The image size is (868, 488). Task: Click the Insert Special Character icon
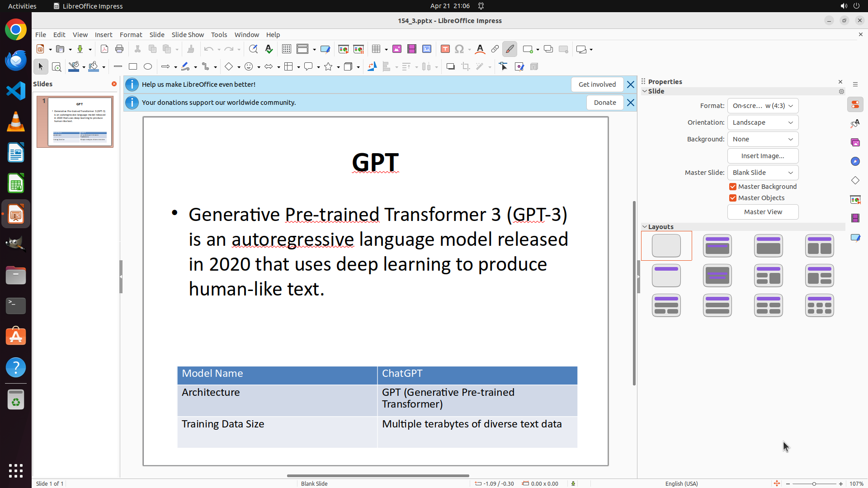459,49
